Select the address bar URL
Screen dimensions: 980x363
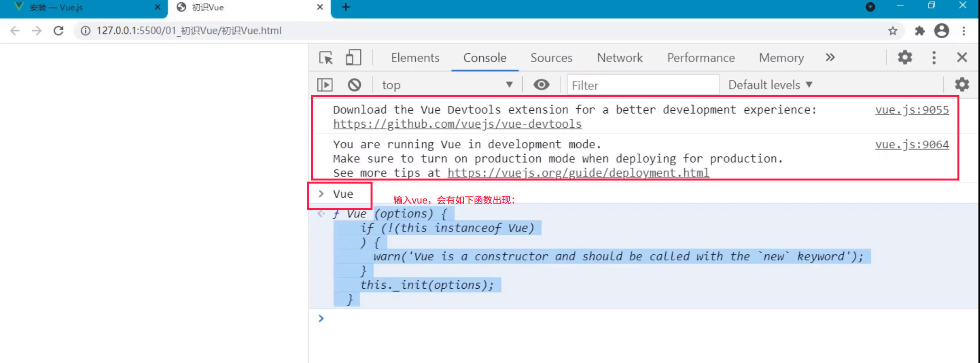coord(189,31)
